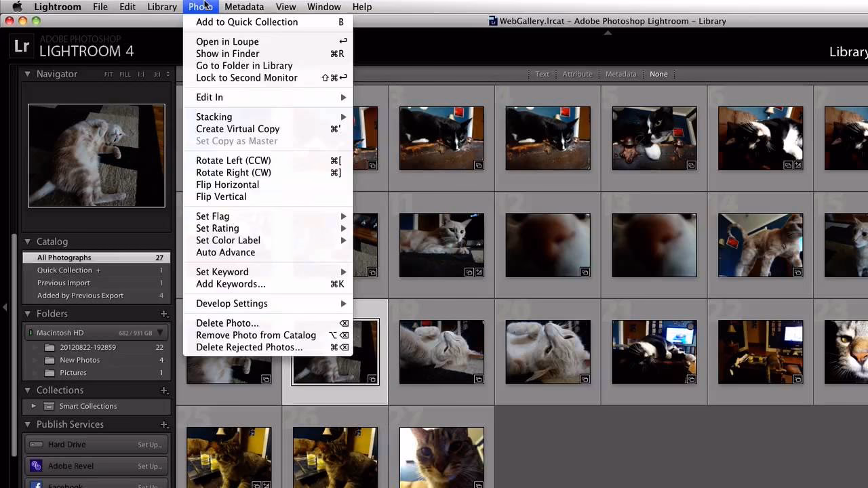The width and height of the screenshot is (868, 488).
Task: Select the sleeping cat thumbnail in the grid
Action: pyautogui.click(x=335, y=351)
